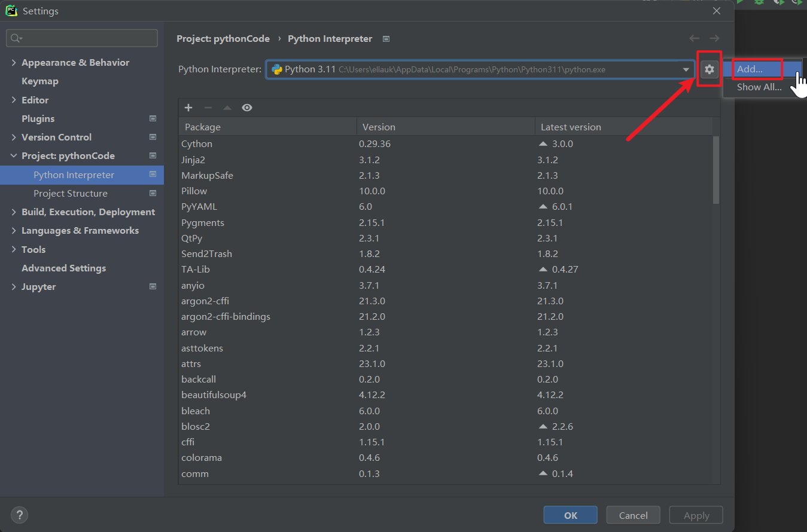Click the upgrade arrow next to blosc2 2.2.6
The width and height of the screenshot is (807, 532).
543,427
